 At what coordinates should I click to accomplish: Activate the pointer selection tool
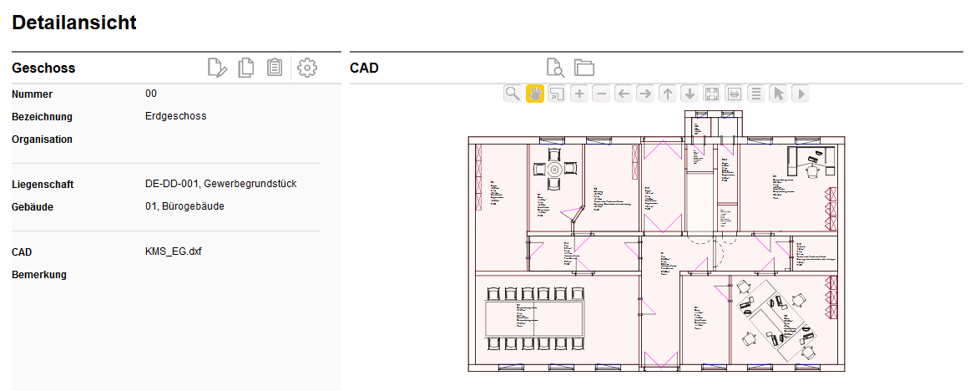pos(778,94)
